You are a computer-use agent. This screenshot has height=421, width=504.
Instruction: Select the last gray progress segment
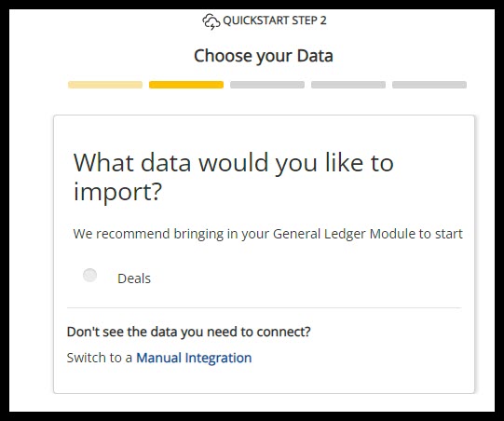point(429,85)
